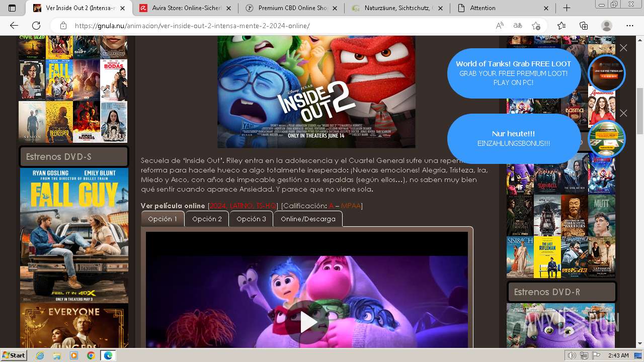Viewport: 644px width, 362px height.
Task: Click the World of Tanks round ad image
Action: point(607,73)
